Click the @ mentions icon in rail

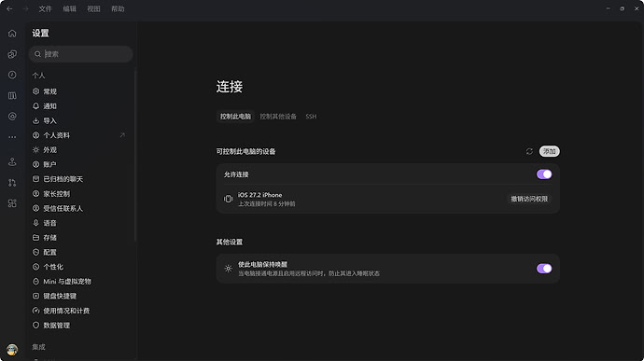[x=12, y=117]
